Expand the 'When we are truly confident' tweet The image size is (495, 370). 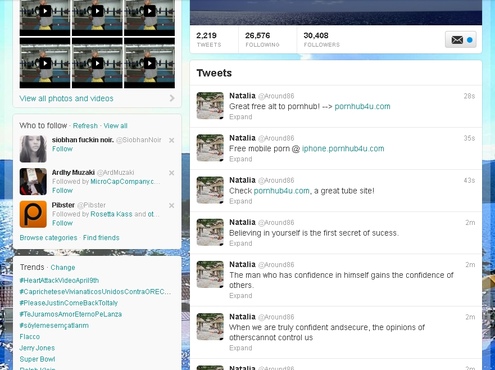[x=240, y=348]
